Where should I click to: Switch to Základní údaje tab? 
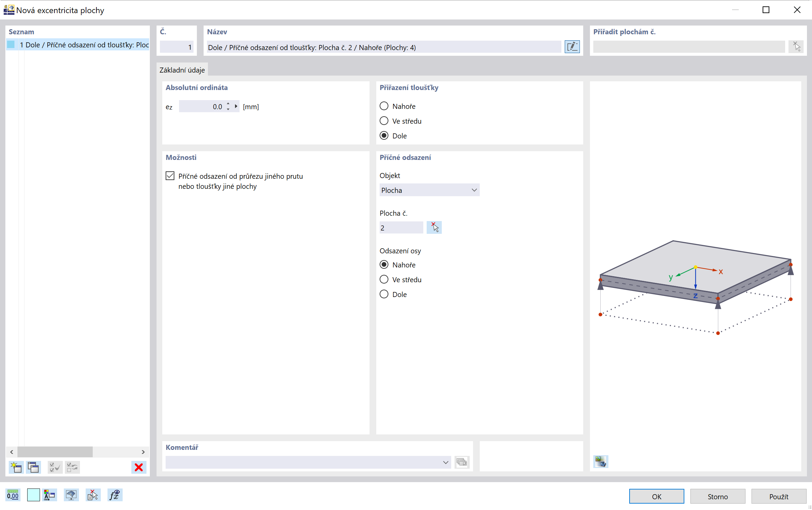pyautogui.click(x=182, y=70)
